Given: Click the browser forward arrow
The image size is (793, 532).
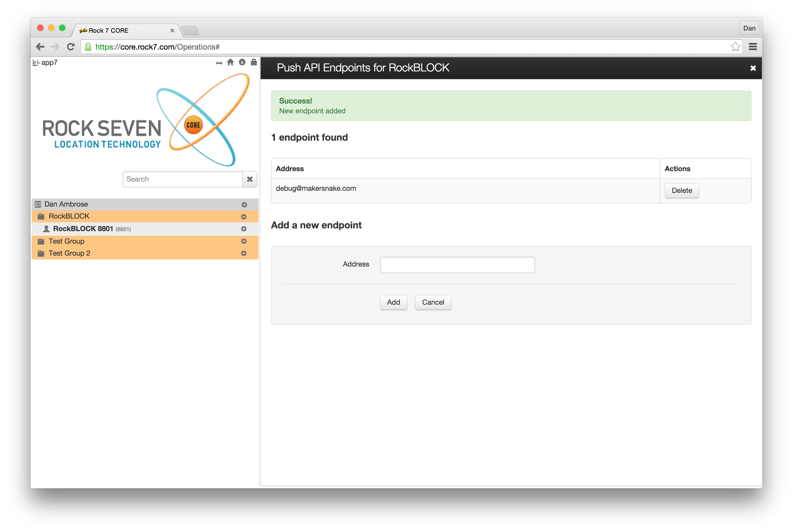Looking at the screenshot, I should tap(55, 47).
